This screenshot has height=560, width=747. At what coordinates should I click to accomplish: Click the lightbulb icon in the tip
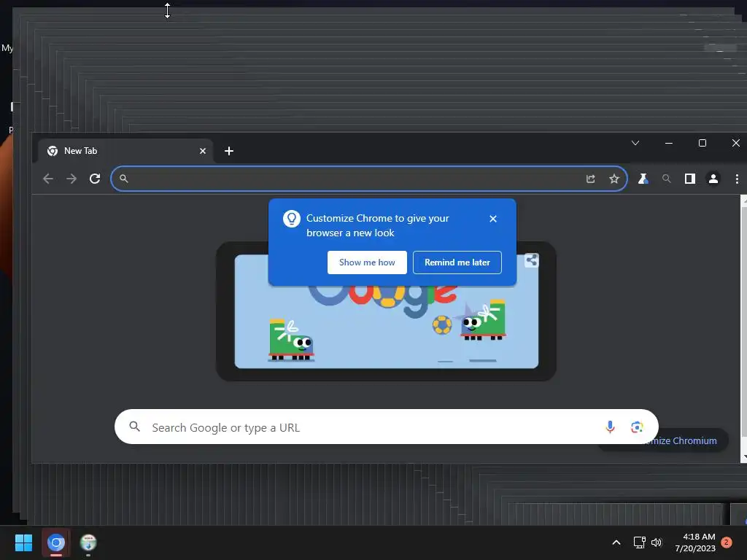[292, 219]
